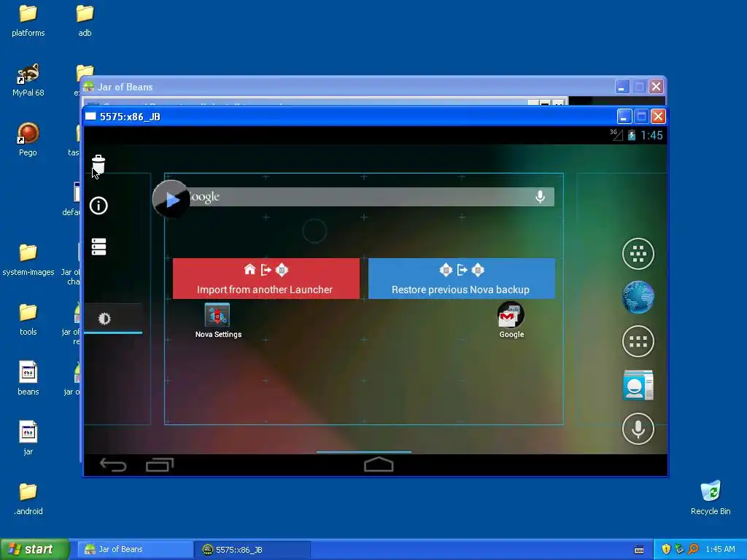This screenshot has height=560, width=747.
Task: Click into the Google search bar
Action: coord(360,197)
